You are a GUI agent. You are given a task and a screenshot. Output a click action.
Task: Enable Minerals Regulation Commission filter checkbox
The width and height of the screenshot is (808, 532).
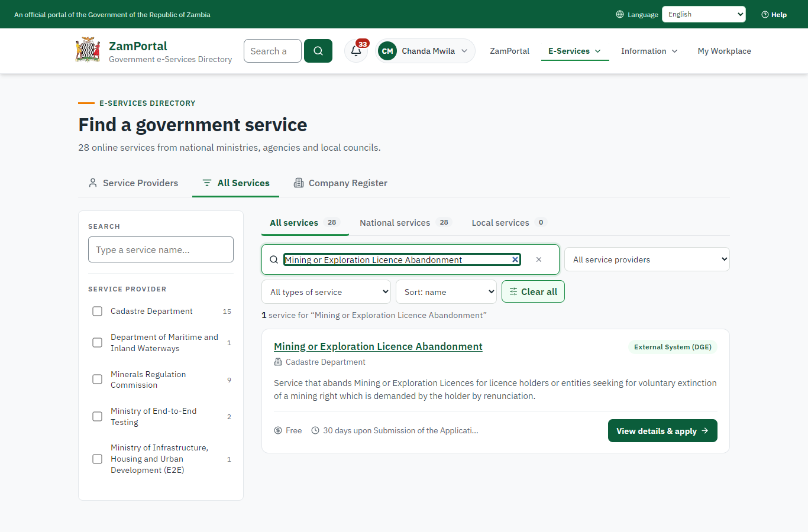(x=98, y=379)
